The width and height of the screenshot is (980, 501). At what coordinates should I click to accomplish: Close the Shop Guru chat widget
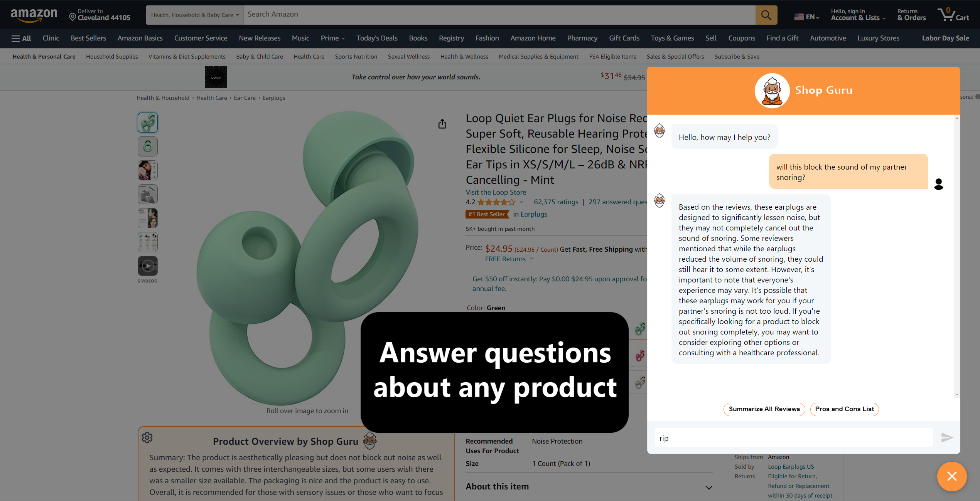coord(952,476)
